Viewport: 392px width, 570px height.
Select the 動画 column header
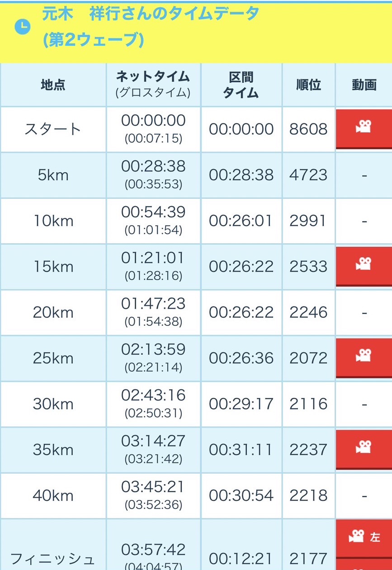pos(364,85)
